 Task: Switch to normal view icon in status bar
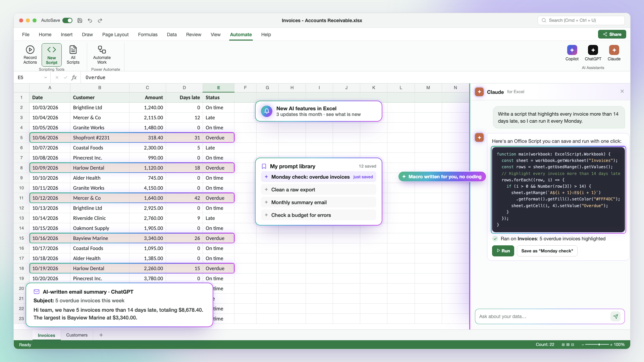tap(563, 345)
